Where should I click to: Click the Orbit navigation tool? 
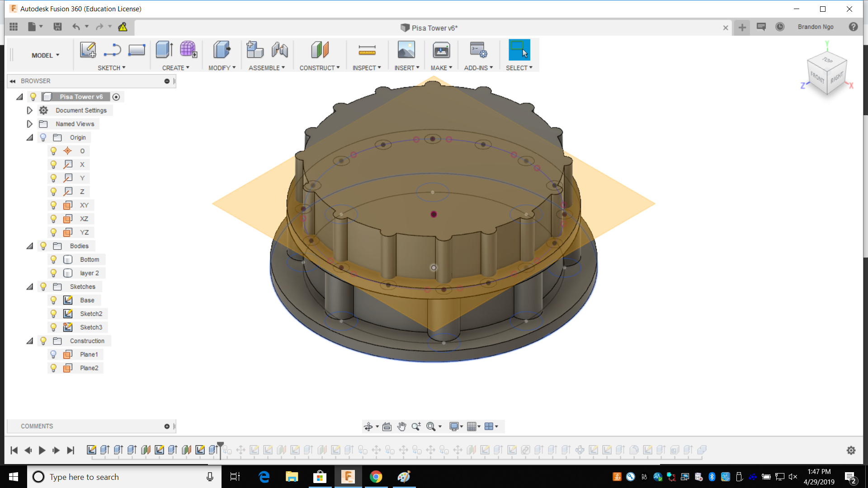pos(368,427)
